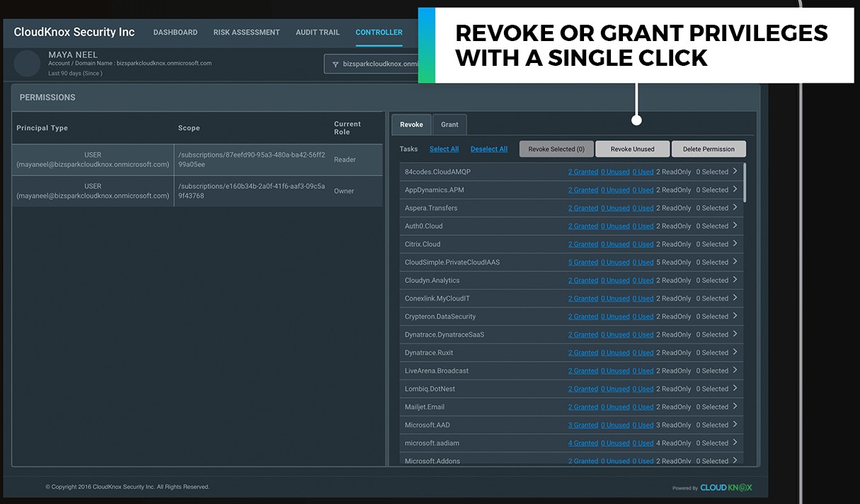Expand the Microsoft.AAD row chevron
The height and width of the screenshot is (504, 860).
coord(735,425)
